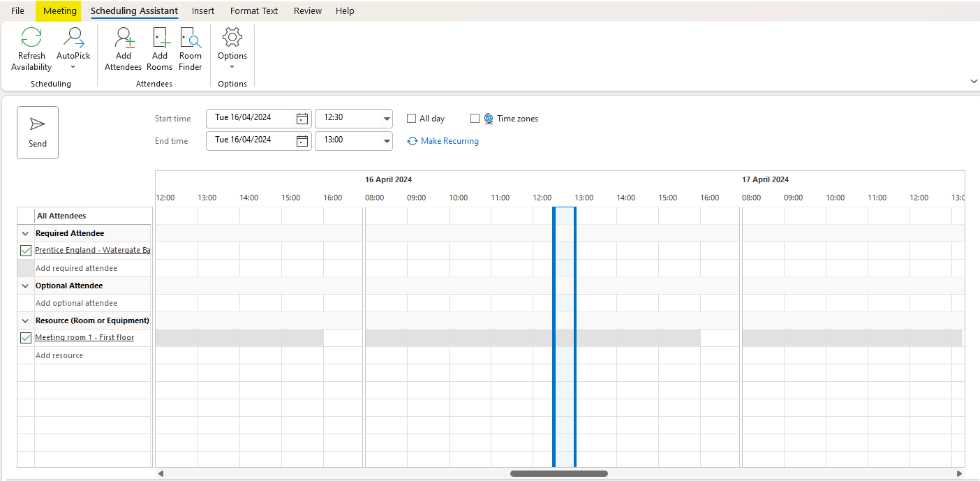Screen dimensions: 980x481
Task: Click the Send button
Action: (38, 133)
